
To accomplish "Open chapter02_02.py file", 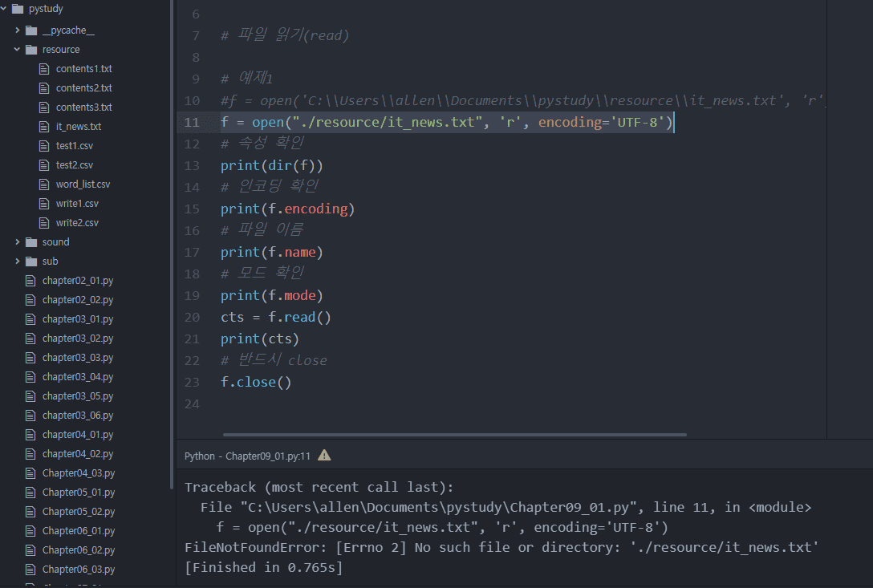I will [x=78, y=299].
